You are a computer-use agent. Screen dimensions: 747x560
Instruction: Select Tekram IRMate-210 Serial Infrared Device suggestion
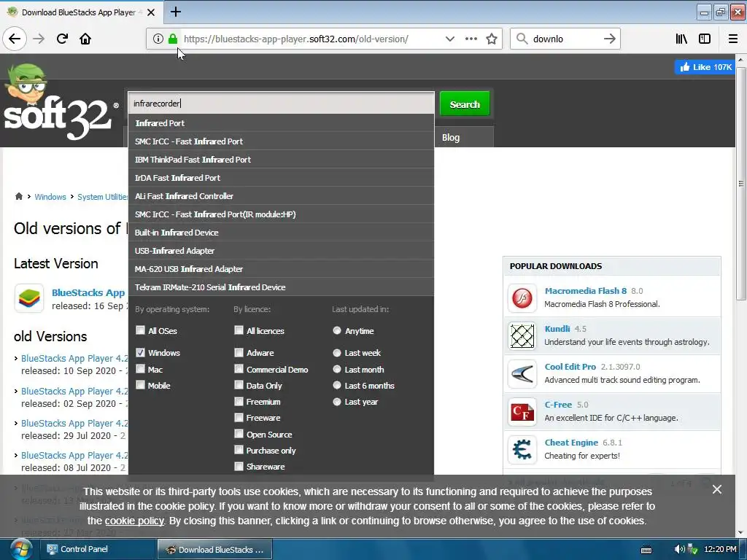point(281,287)
